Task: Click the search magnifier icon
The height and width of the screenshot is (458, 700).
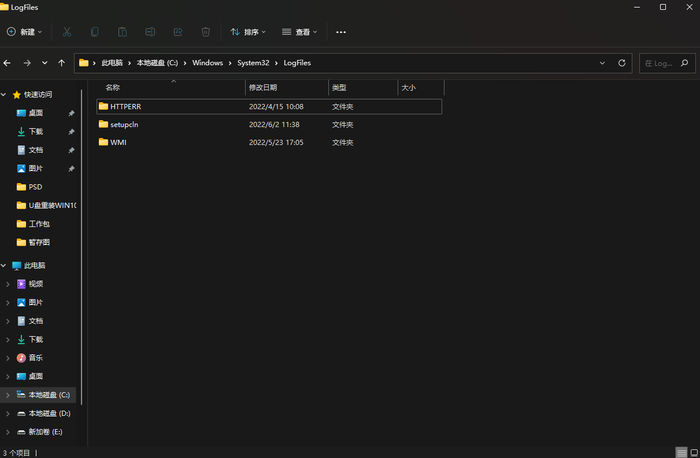Action: (685, 63)
